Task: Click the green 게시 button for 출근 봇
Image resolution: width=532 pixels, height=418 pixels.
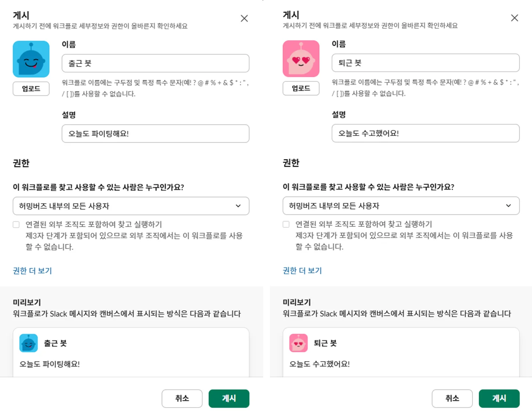Action: [229, 398]
